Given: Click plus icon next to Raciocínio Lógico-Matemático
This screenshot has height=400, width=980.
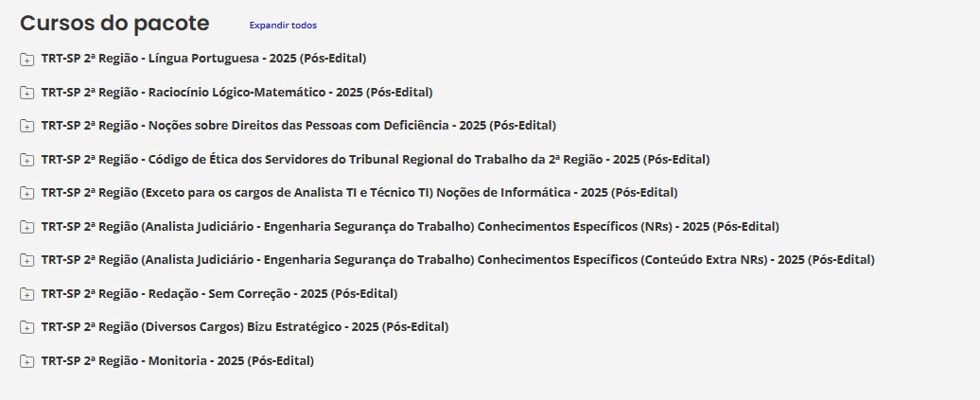Looking at the screenshot, I should point(26,93).
